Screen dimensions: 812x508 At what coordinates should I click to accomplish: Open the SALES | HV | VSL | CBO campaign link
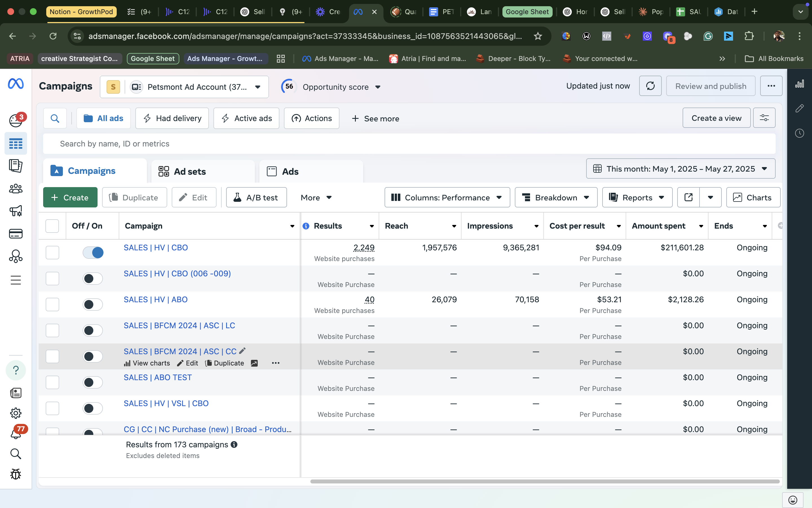166,403
